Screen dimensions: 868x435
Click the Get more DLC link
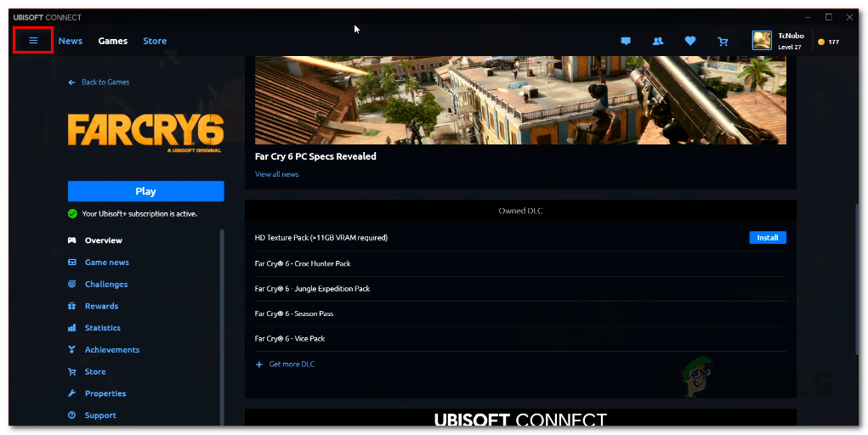tap(292, 364)
